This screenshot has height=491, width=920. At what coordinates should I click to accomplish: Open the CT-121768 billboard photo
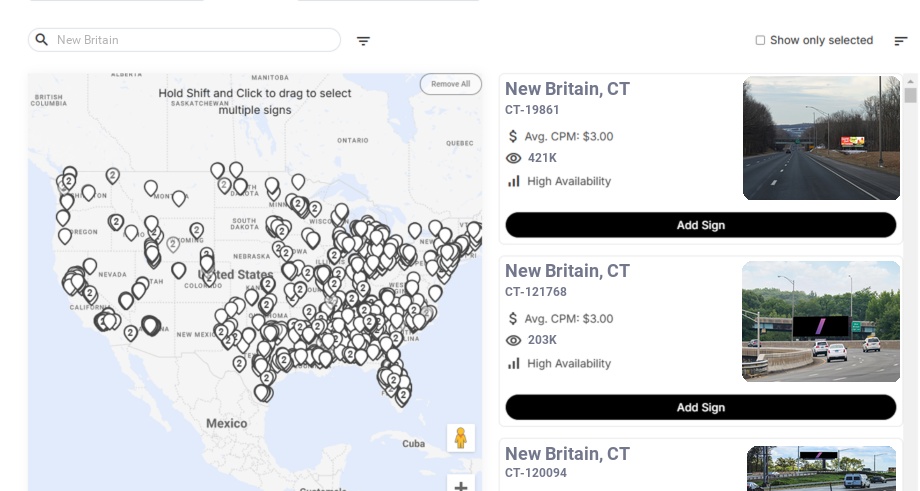(x=821, y=321)
